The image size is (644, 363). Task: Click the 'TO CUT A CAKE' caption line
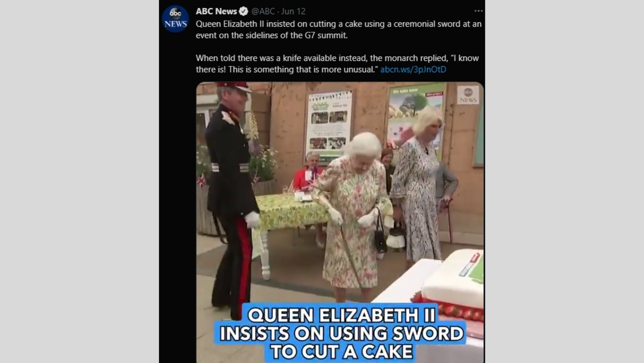point(341,352)
